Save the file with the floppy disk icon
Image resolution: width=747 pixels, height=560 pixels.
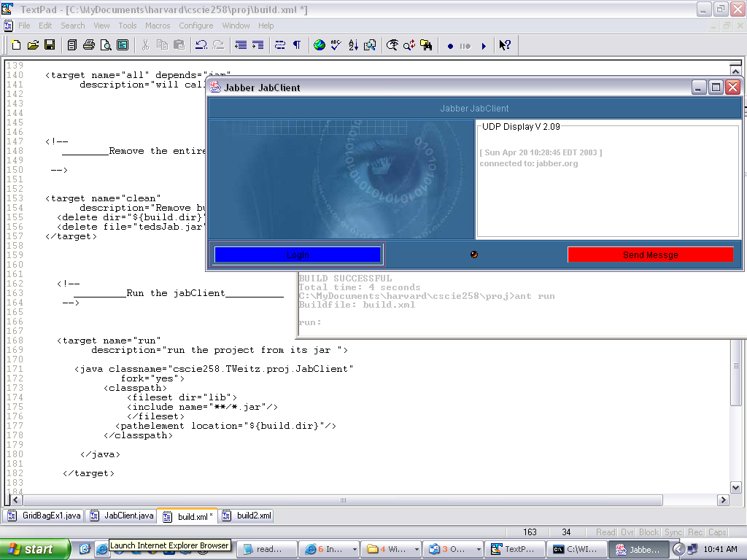click(x=50, y=45)
